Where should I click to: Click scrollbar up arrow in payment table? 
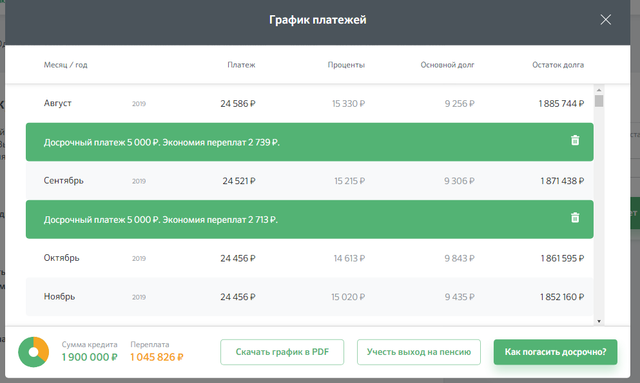pyautogui.click(x=599, y=90)
